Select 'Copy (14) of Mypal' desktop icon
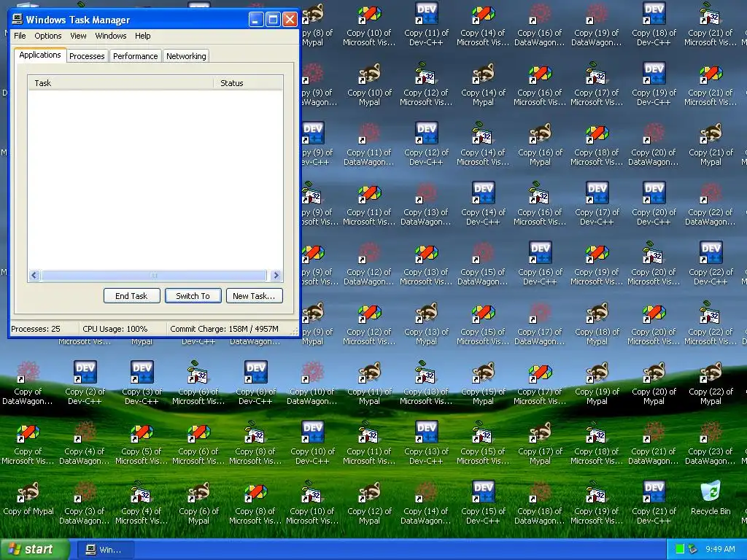The image size is (747, 560). click(x=483, y=85)
